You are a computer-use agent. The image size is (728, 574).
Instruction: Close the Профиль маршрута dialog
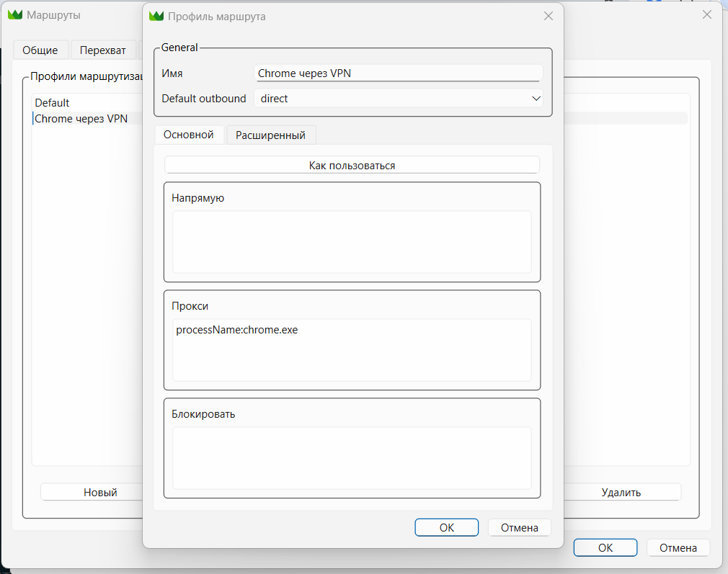point(548,16)
